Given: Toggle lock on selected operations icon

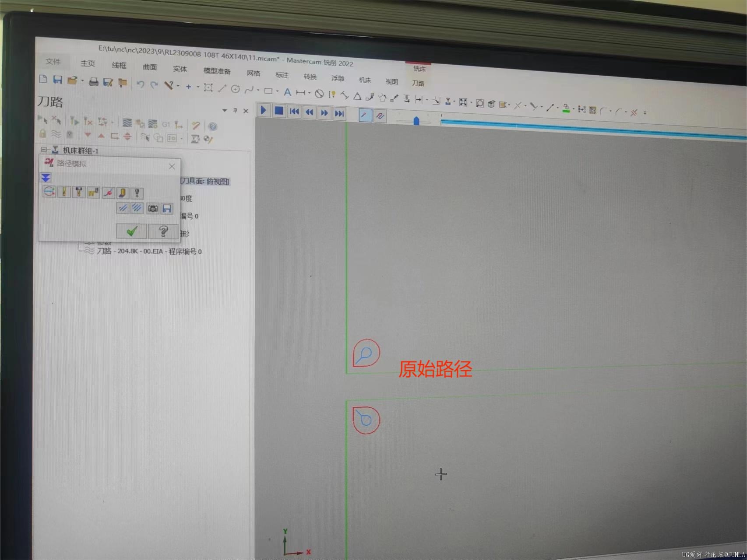Looking at the screenshot, I should point(42,133).
